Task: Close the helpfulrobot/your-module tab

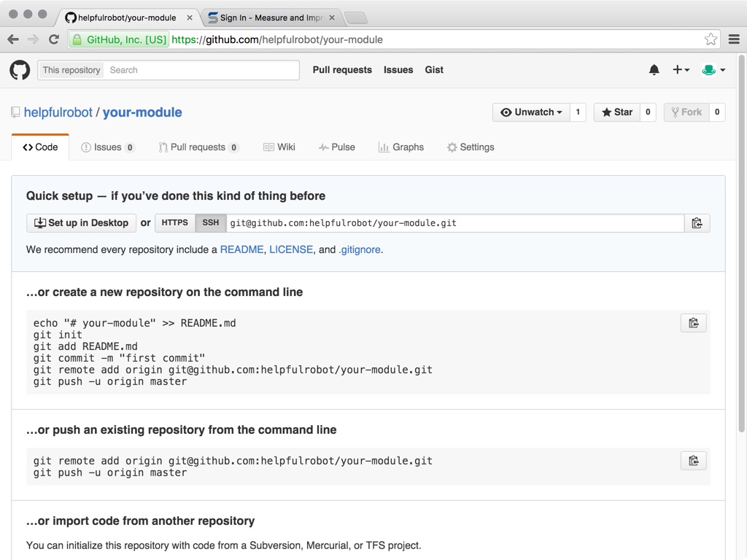Action: coord(190,17)
